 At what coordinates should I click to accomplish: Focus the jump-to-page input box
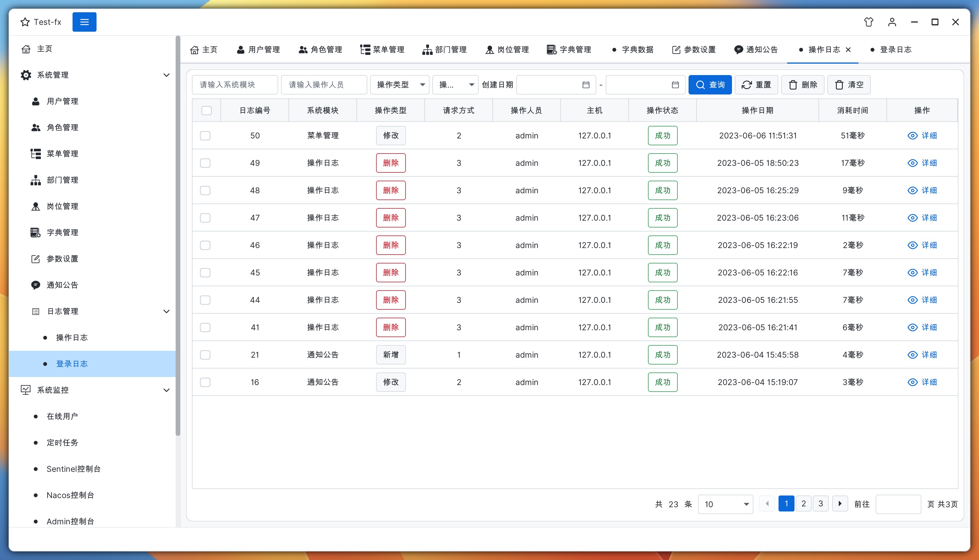point(898,504)
